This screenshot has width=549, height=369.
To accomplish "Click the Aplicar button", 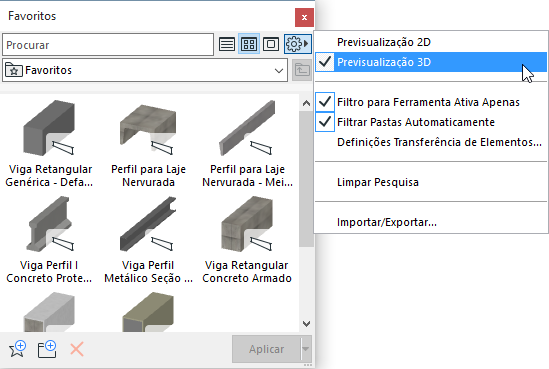I will [x=266, y=349].
